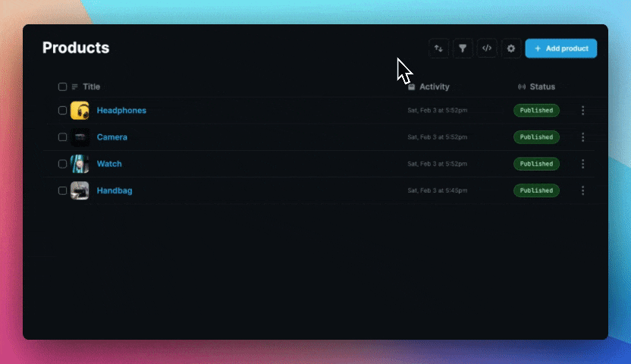Click the Headphones thumbnail image
Image resolution: width=631 pixels, height=364 pixels.
coord(80,111)
